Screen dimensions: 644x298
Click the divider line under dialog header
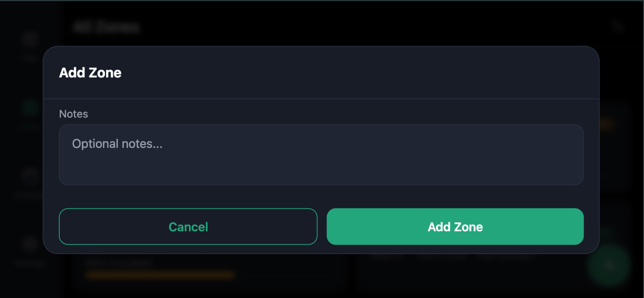click(x=321, y=99)
